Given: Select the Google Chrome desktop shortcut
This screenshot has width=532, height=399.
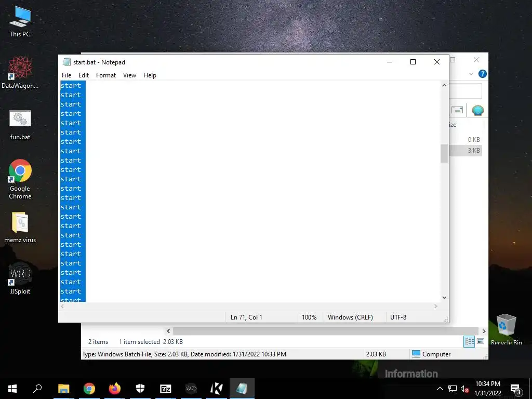Looking at the screenshot, I should (20, 179).
